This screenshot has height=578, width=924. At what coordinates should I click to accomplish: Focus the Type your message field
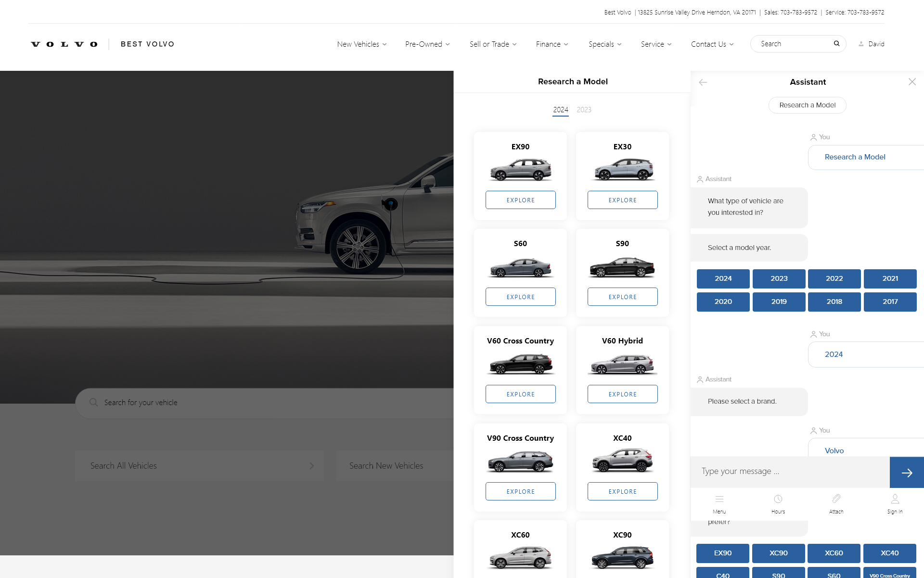click(x=790, y=472)
